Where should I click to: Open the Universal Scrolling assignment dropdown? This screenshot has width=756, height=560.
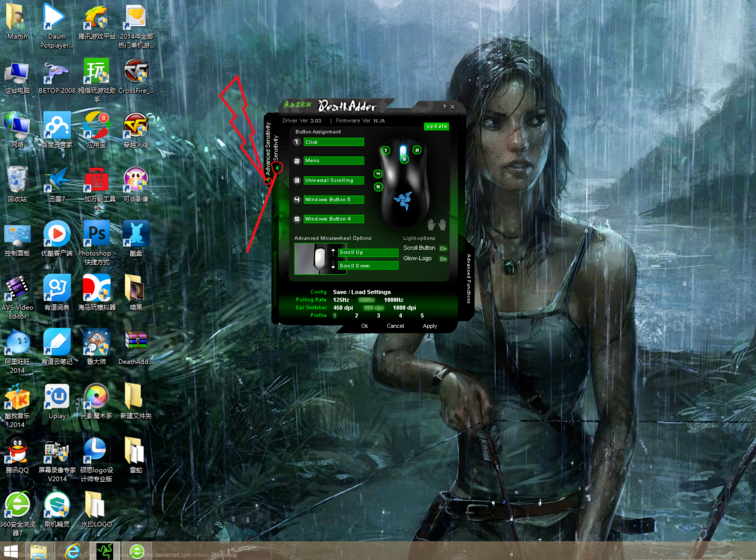(x=334, y=180)
